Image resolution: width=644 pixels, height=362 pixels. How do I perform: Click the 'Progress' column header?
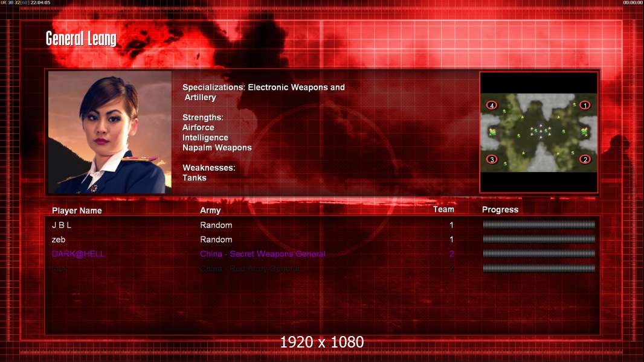tap(500, 209)
